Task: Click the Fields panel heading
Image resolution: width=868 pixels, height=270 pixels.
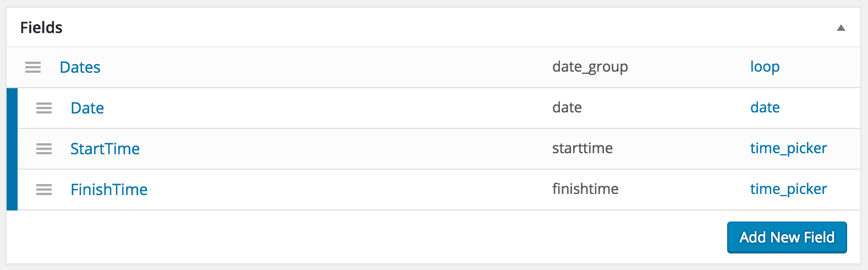Action: (41, 28)
